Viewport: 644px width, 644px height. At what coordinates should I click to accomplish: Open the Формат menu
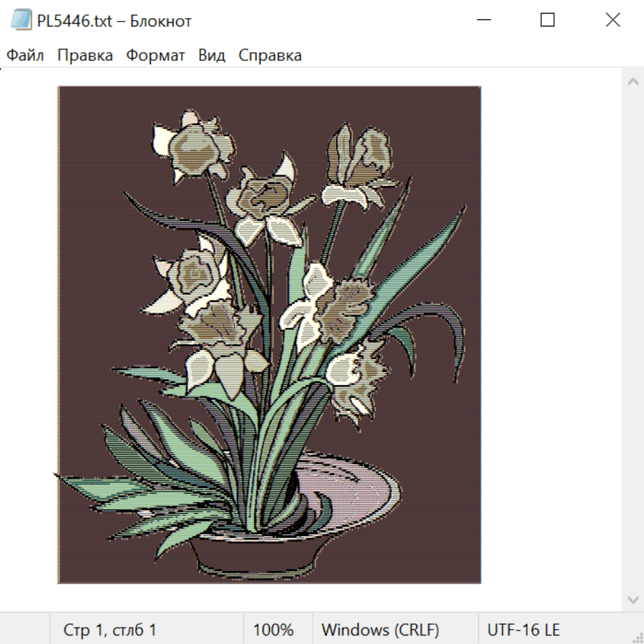(x=155, y=55)
